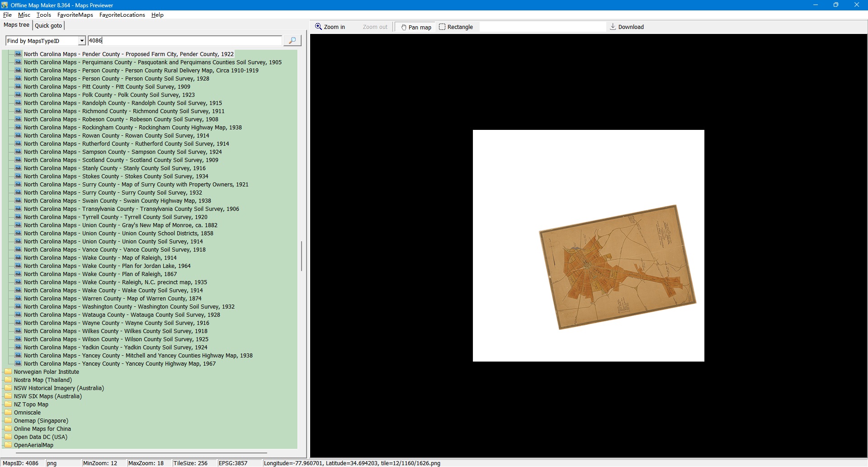
Task: Click folder icon for Norwegian Polar Institute
Action: (x=8, y=372)
